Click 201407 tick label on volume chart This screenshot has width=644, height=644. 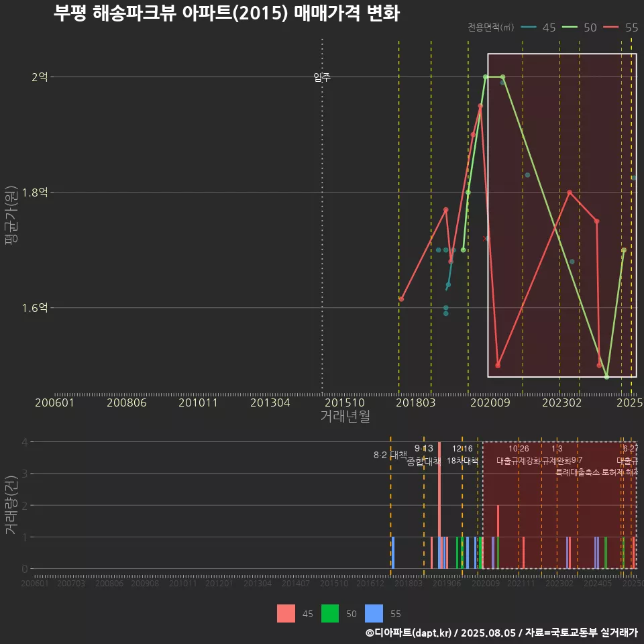[296, 583]
